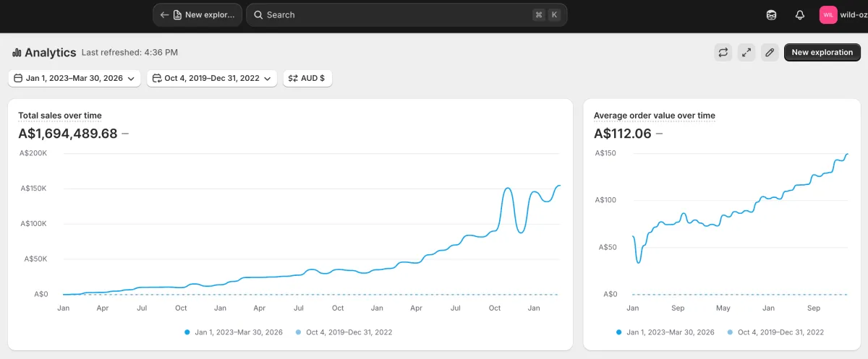Image resolution: width=868 pixels, height=359 pixels.
Task: Open the Sidekick assistant icon
Action: (772, 14)
